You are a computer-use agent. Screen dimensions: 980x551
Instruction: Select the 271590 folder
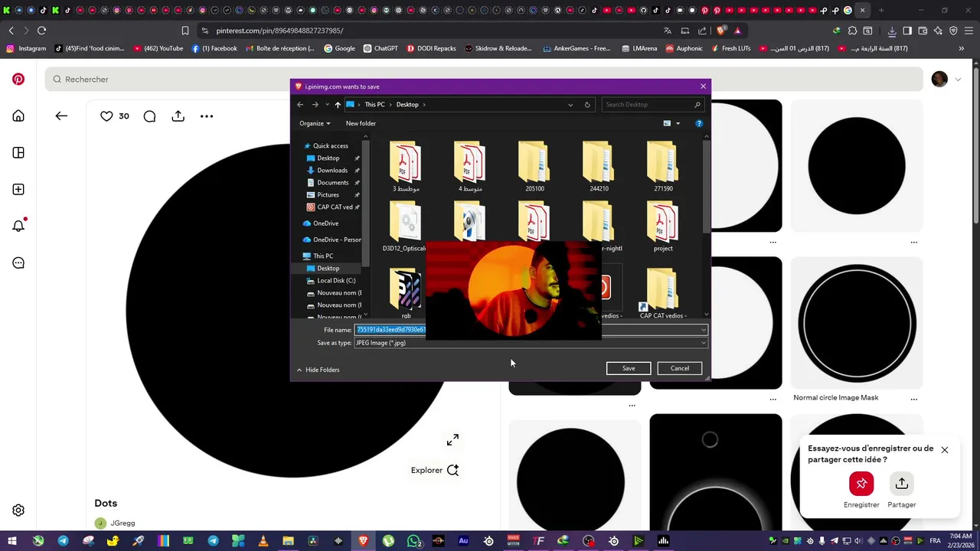coord(663,167)
